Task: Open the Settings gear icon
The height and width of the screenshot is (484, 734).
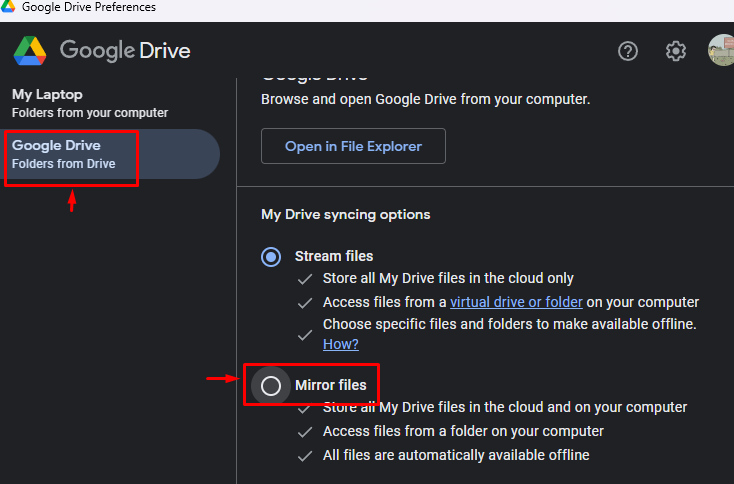Action: click(676, 51)
